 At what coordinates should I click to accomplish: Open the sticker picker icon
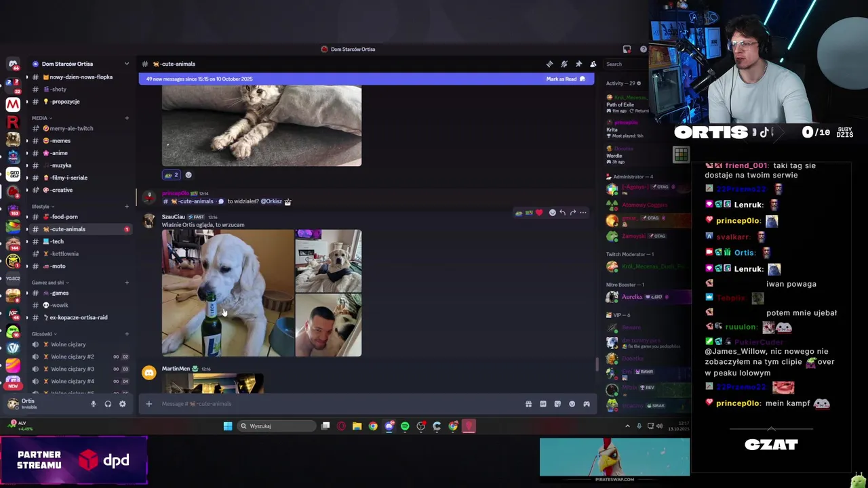coord(557,404)
